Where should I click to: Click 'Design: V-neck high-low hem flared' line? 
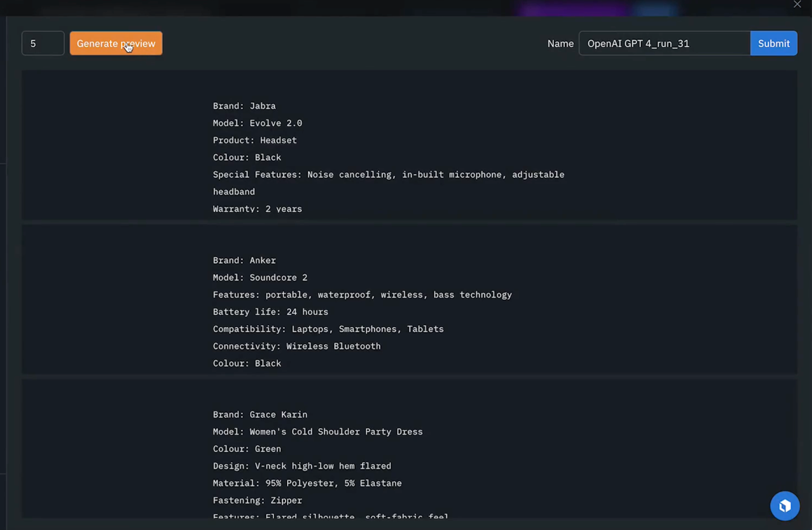click(x=302, y=466)
